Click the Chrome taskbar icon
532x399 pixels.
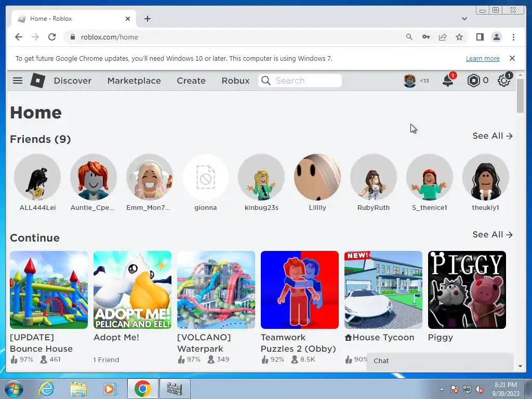tap(142, 389)
